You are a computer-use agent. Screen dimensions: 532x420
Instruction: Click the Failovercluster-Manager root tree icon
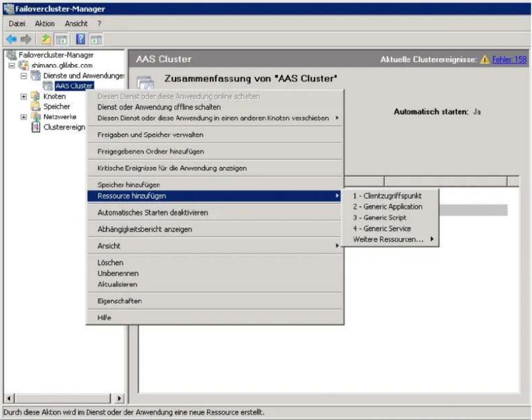coord(11,55)
